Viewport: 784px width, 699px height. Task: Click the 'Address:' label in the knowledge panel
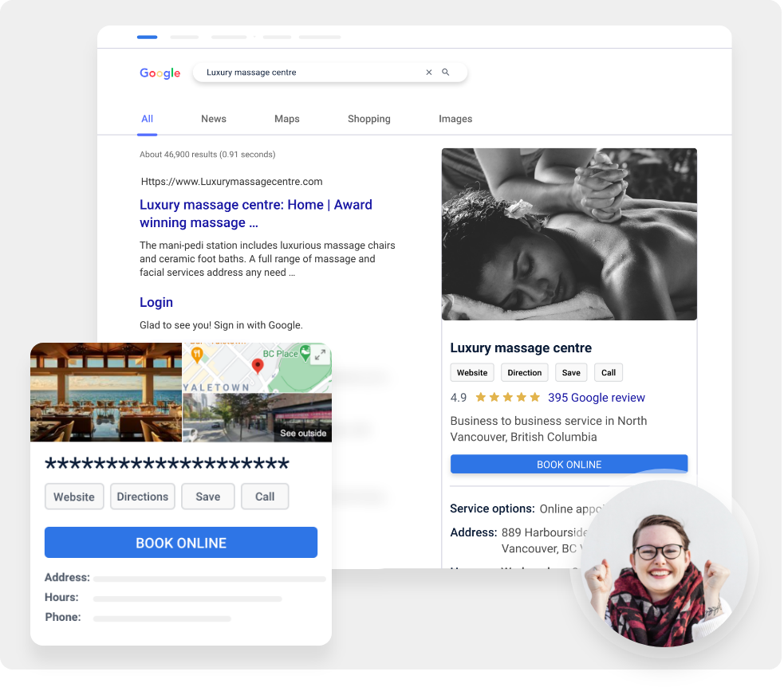[x=473, y=532]
